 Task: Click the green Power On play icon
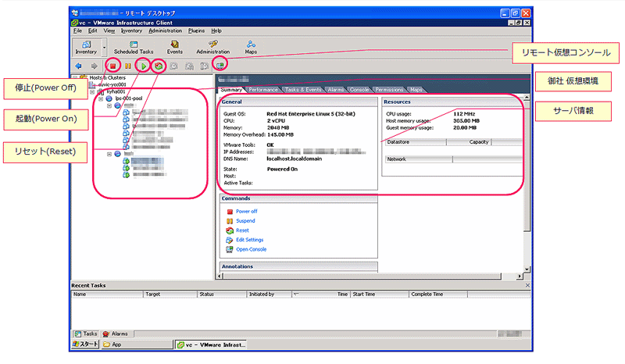click(143, 66)
